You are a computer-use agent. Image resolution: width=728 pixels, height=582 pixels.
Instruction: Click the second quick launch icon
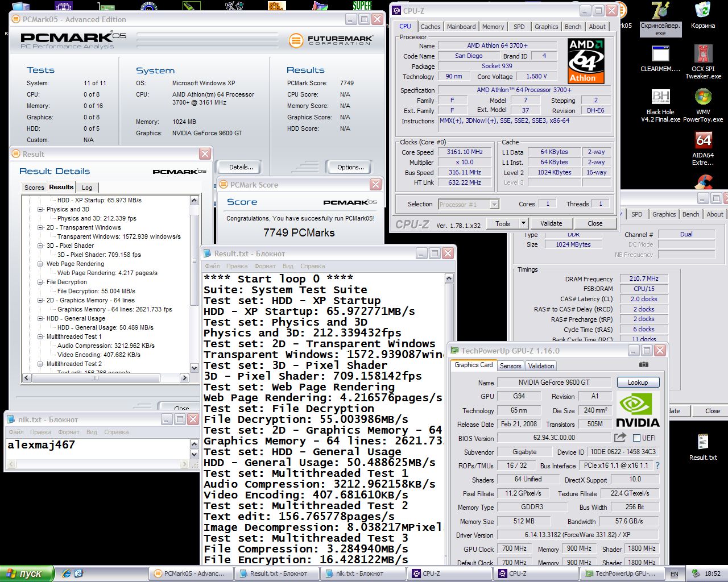coord(78,573)
